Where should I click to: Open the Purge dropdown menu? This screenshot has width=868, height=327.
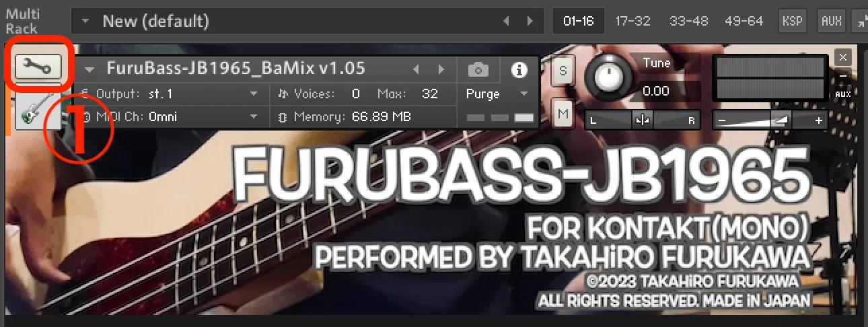[497, 94]
